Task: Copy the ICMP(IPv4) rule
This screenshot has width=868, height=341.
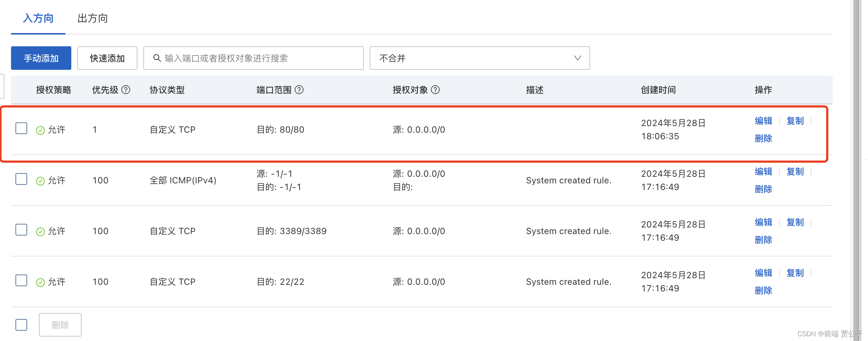Action: tap(795, 172)
